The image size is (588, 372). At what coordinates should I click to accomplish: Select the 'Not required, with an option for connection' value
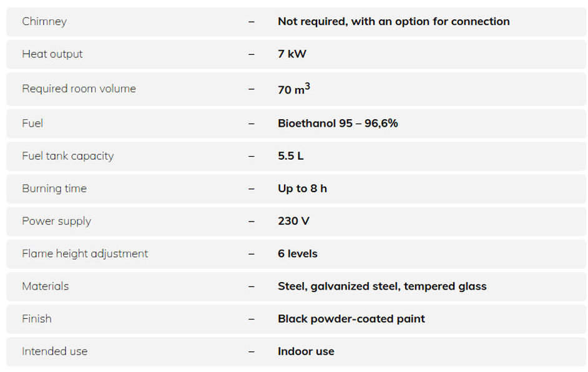tap(393, 21)
